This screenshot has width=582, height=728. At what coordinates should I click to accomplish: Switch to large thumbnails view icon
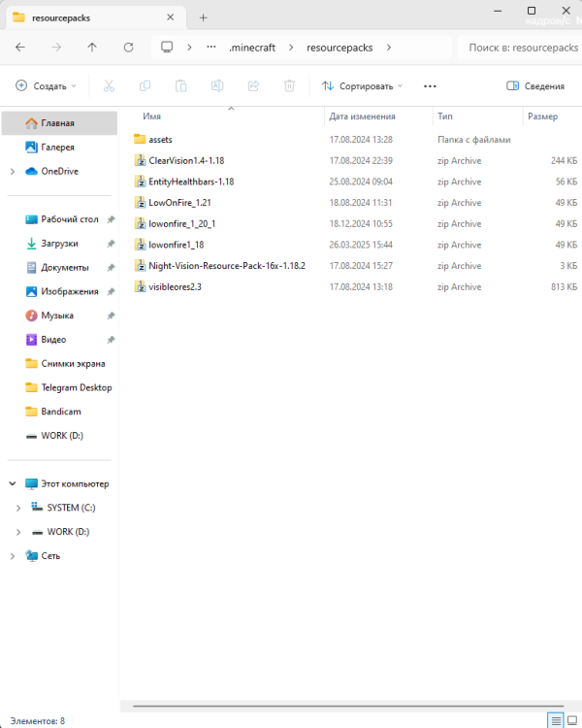[572, 720]
